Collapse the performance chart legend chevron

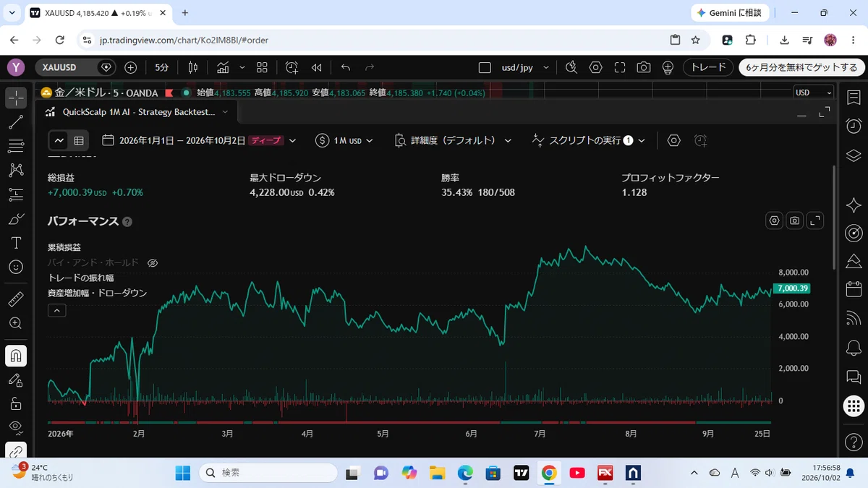tap(56, 310)
